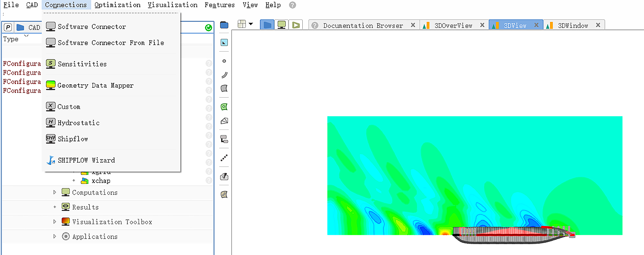Screen dimensions: 644x255
Task: Open the Help menu
Action: [x=273, y=5]
